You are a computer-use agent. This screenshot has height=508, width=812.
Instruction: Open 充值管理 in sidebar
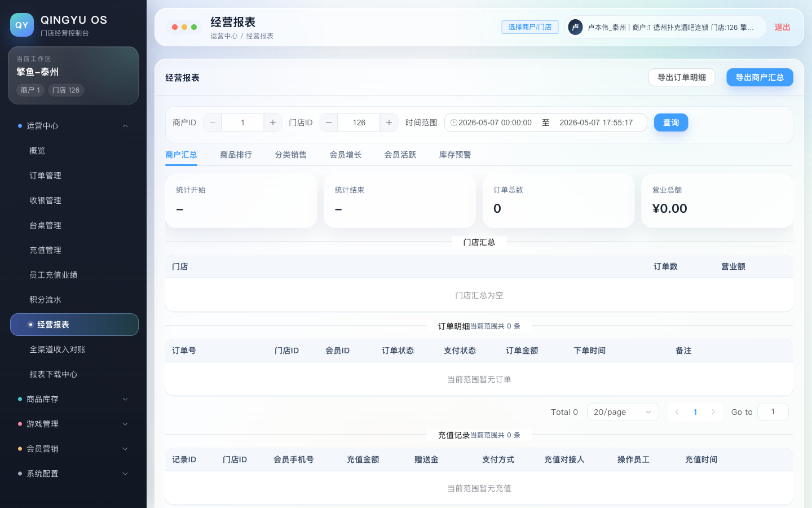coord(74,250)
